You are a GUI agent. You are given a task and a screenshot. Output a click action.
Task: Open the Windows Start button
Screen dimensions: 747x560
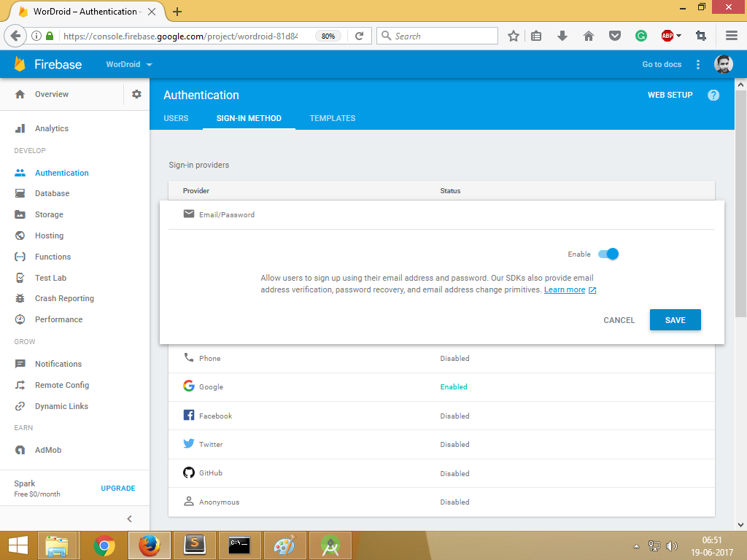[18, 545]
